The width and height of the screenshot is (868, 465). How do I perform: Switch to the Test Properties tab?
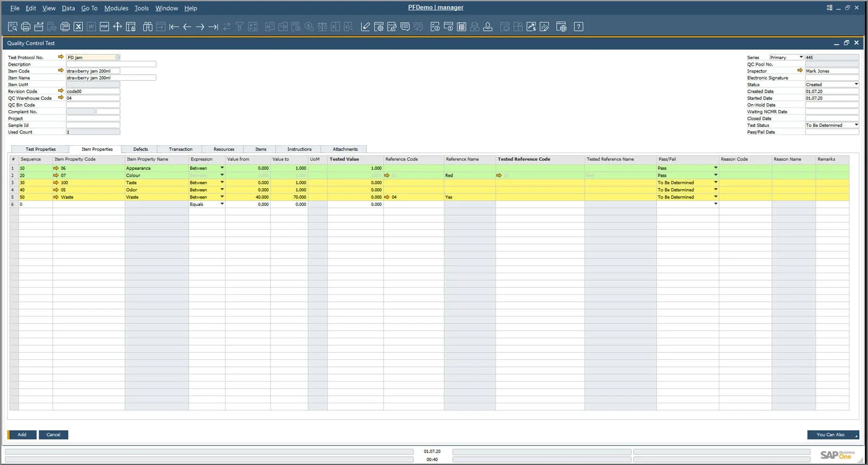tap(41, 149)
